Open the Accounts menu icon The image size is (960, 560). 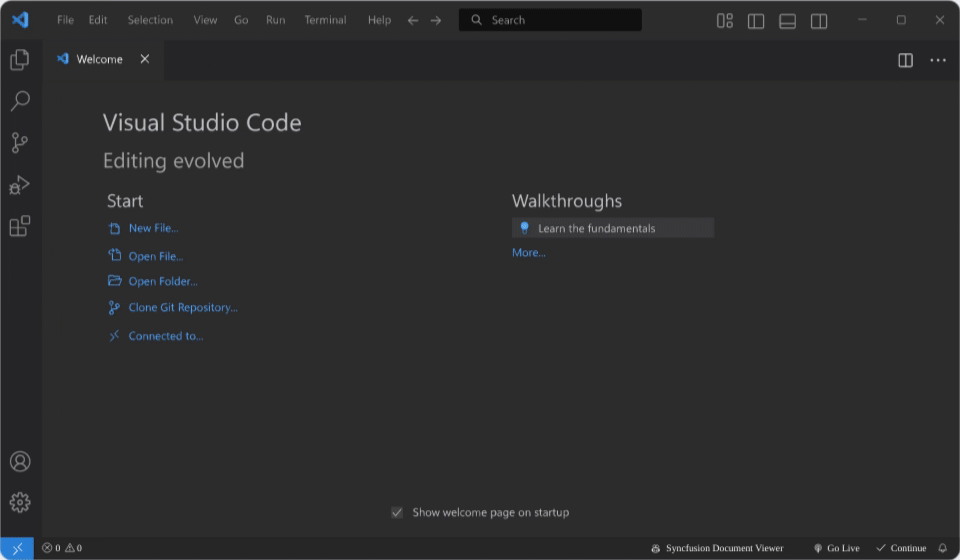pyautogui.click(x=20, y=461)
